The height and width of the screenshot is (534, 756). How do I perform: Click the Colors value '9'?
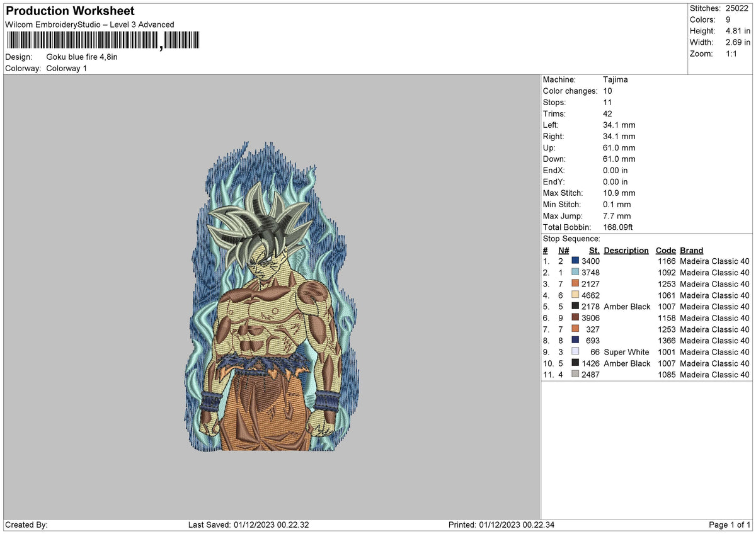point(728,20)
